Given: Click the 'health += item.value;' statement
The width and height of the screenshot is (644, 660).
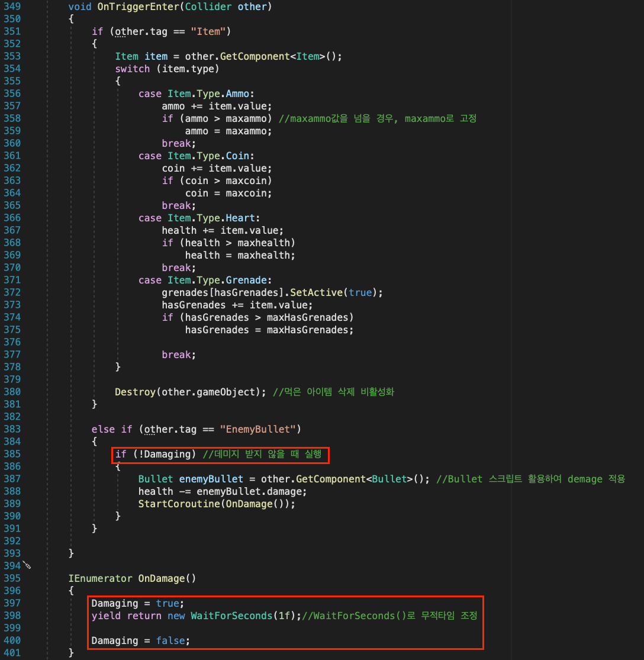Looking at the screenshot, I should point(223,230).
